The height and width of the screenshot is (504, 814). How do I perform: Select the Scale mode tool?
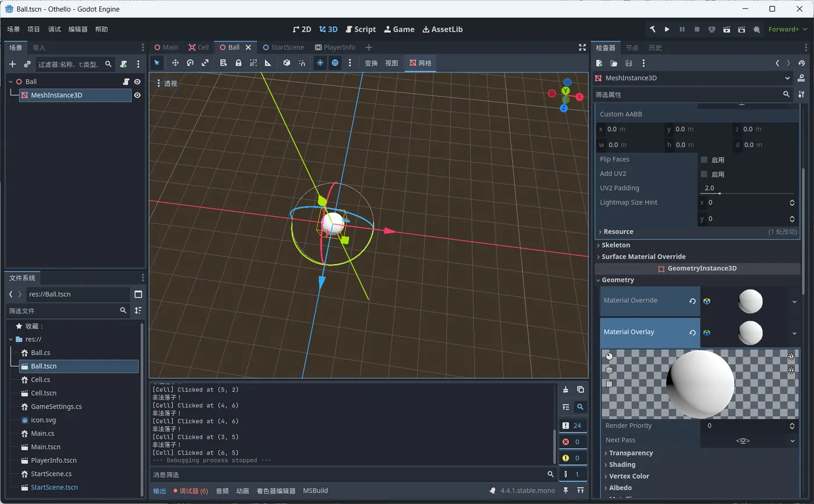pyautogui.click(x=205, y=63)
